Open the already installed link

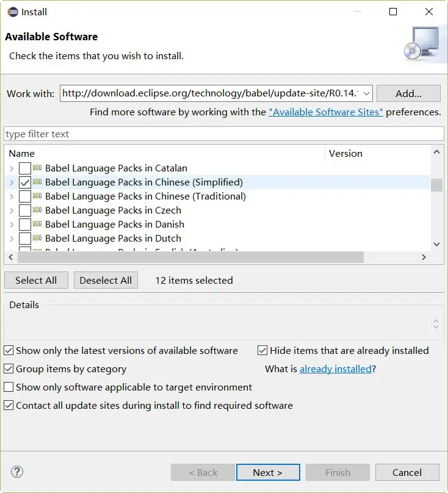336,369
